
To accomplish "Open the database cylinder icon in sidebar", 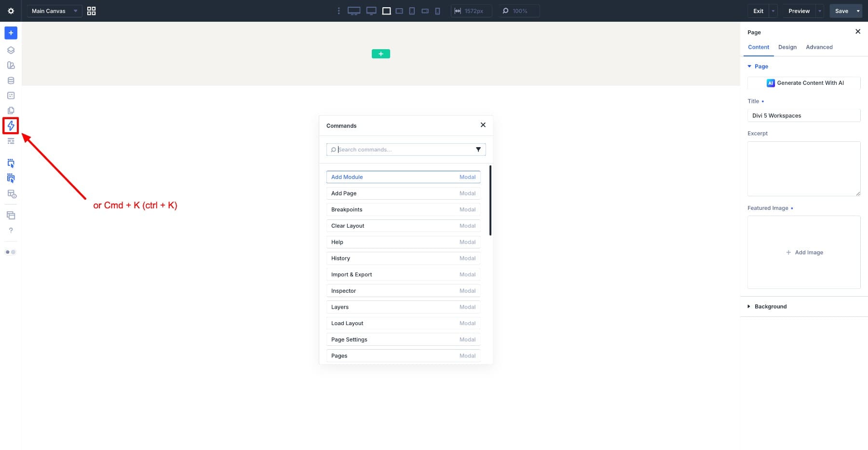I will click(11, 81).
